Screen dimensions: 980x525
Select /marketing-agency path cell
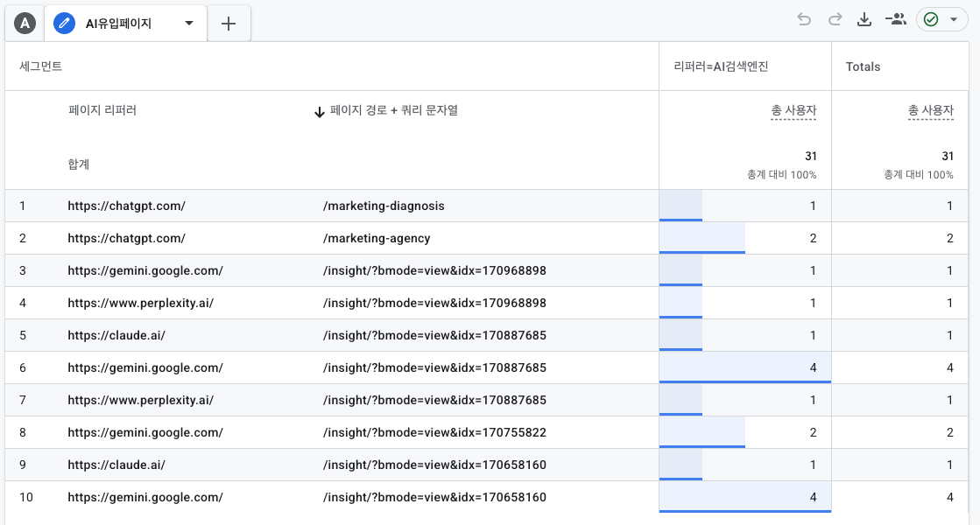pyautogui.click(x=377, y=239)
